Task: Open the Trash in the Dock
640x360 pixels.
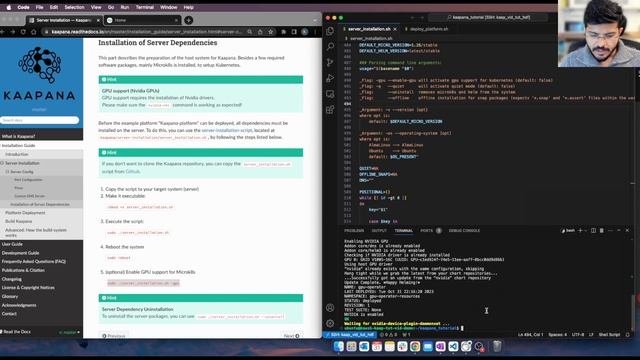Action: coord(497,347)
